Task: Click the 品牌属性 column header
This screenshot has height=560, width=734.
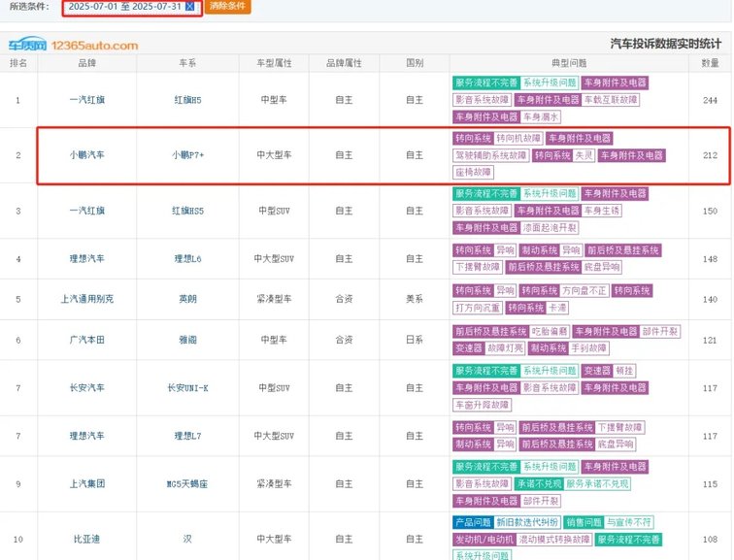Action: 344,63
